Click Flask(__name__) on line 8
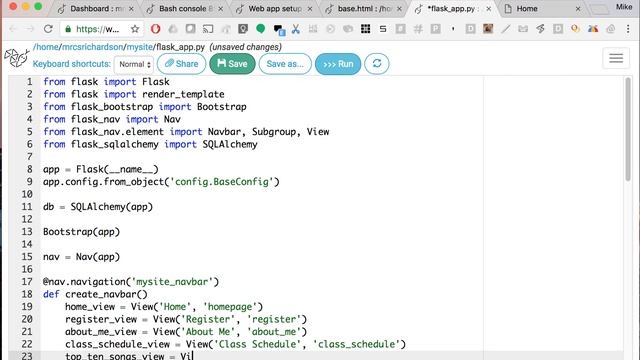 coord(117,169)
